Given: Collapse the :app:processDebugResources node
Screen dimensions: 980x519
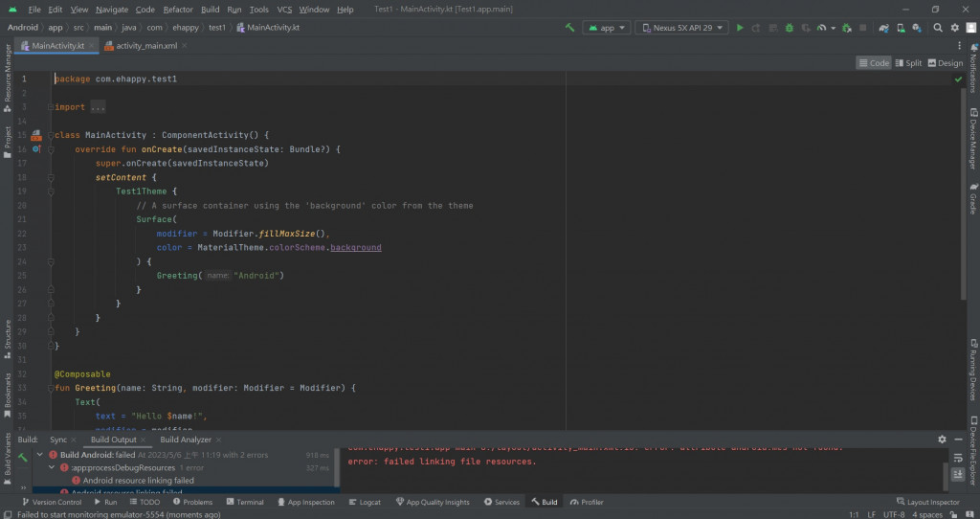Looking at the screenshot, I should click(52, 467).
